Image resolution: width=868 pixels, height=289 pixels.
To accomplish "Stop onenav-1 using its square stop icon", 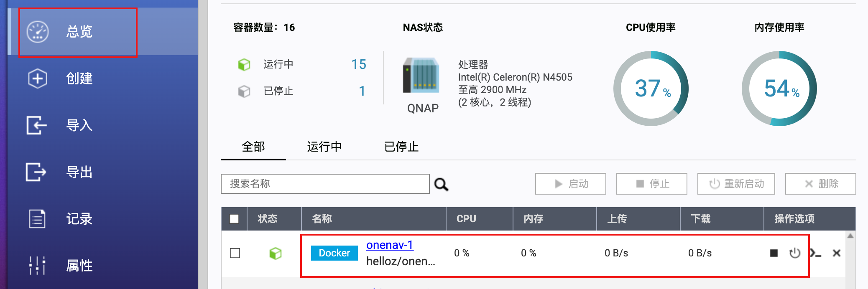I will pyautogui.click(x=774, y=253).
